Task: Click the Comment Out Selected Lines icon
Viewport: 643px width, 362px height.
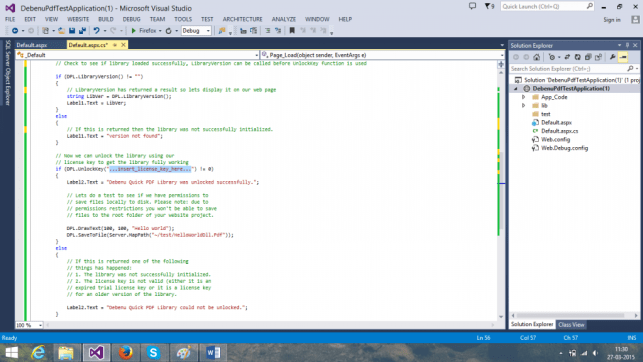Action: click(243, 31)
